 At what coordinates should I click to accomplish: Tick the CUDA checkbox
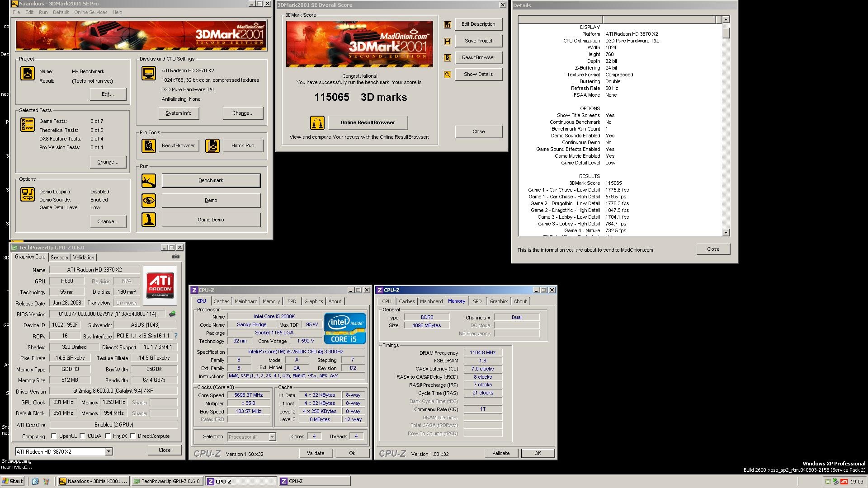click(x=83, y=436)
